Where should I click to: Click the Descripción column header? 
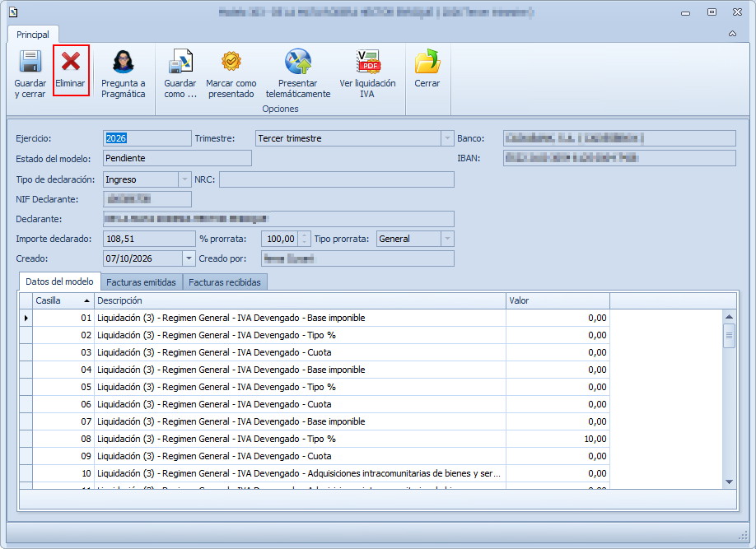(300, 300)
